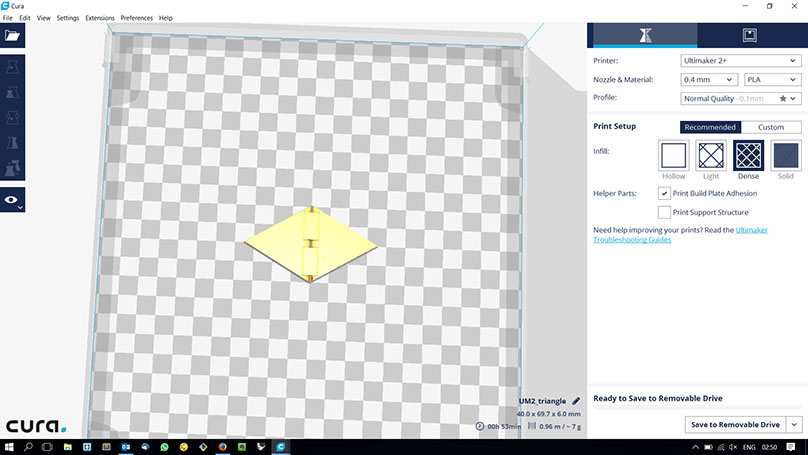Click the network icon in system tray
808x455 pixels.
click(x=720, y=447)
